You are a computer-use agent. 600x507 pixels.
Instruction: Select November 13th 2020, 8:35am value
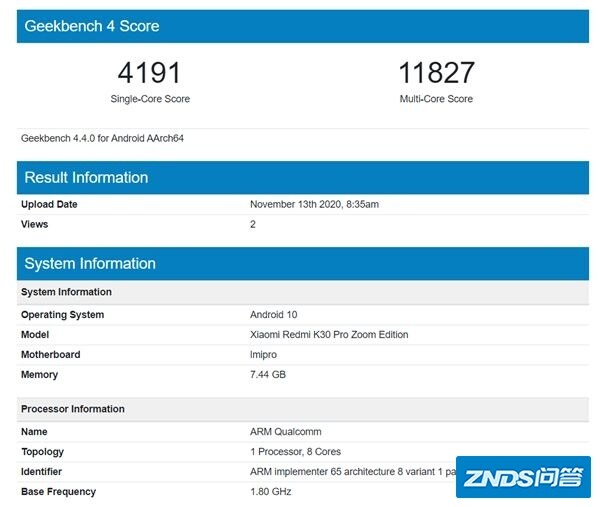(315, 204)
